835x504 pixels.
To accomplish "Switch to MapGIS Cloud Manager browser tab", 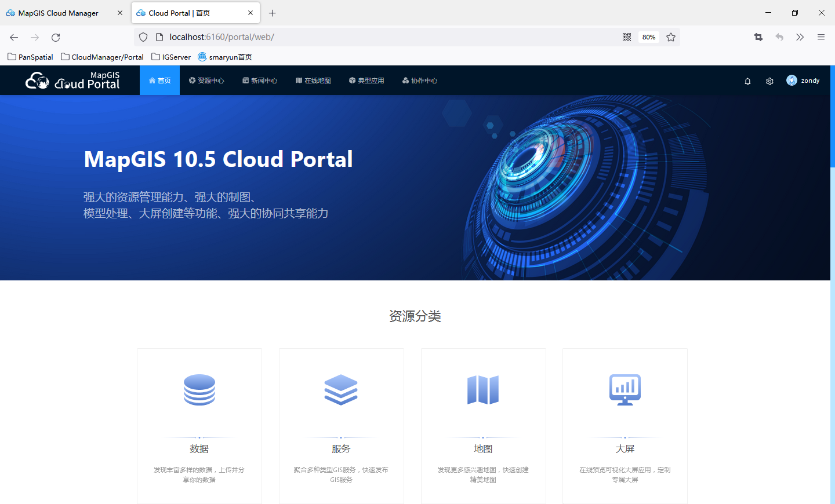I will pyautogui.click(x=59, y=13).
